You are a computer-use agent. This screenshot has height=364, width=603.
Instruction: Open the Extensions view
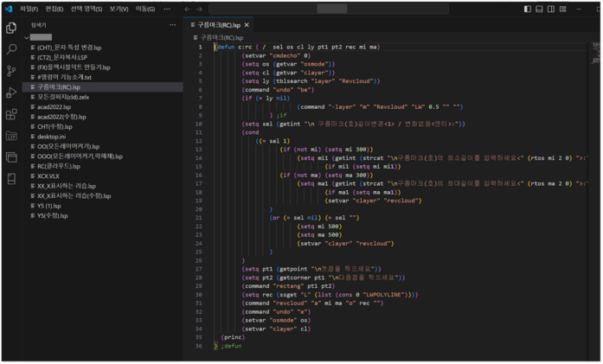pyautogui.click(x=11, y=114)
